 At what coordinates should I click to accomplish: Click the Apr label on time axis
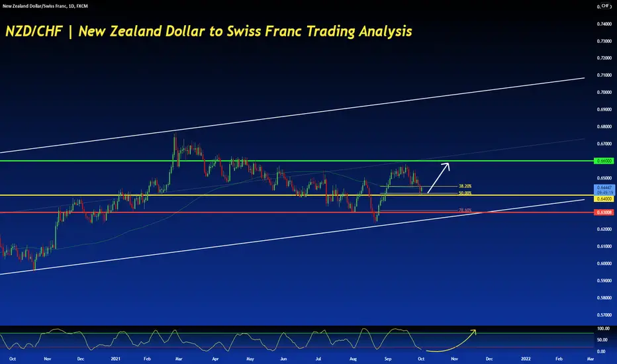click(215, 359)
